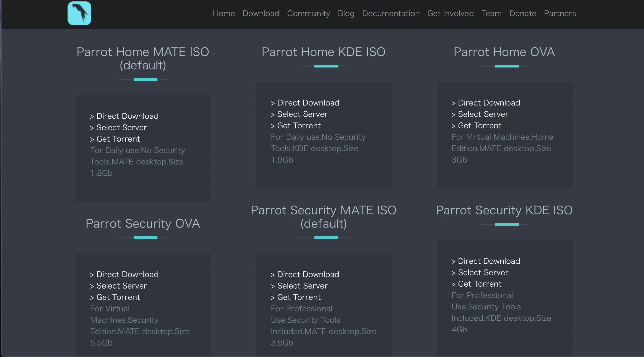Select Server for Parrot Security KDE ISO

(x=483, y=273)
